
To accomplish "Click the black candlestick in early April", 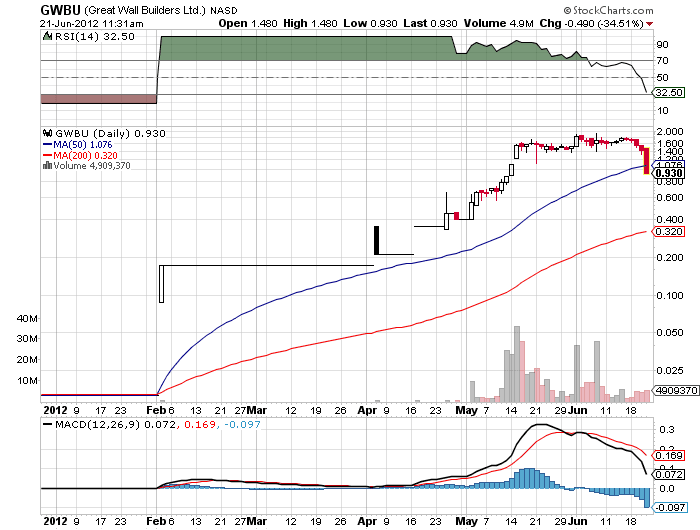I will click(376, 240).
